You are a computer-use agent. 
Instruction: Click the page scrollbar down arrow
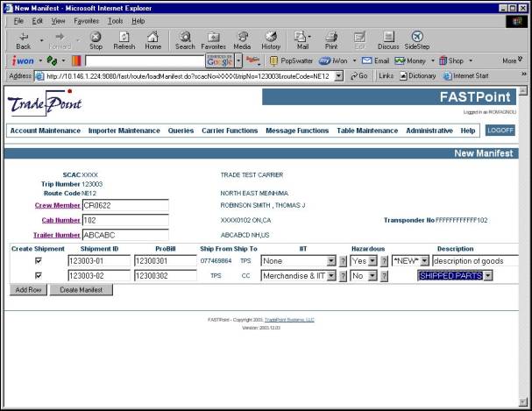(x=523, y=402)
